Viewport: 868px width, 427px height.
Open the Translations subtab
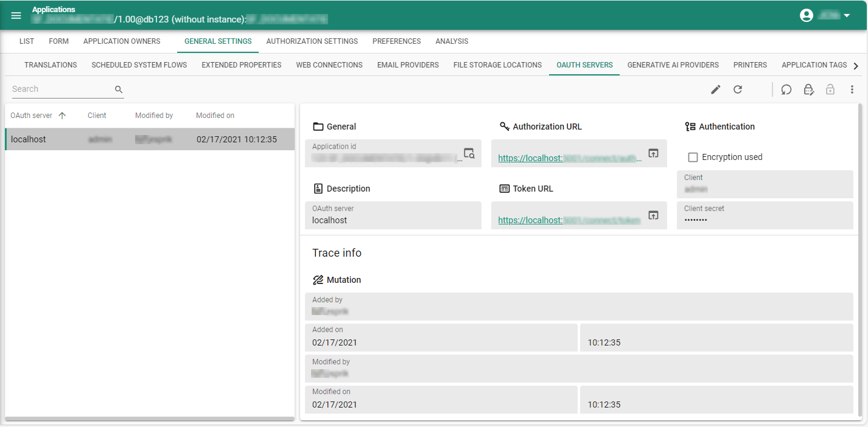[x=51, y=65]
